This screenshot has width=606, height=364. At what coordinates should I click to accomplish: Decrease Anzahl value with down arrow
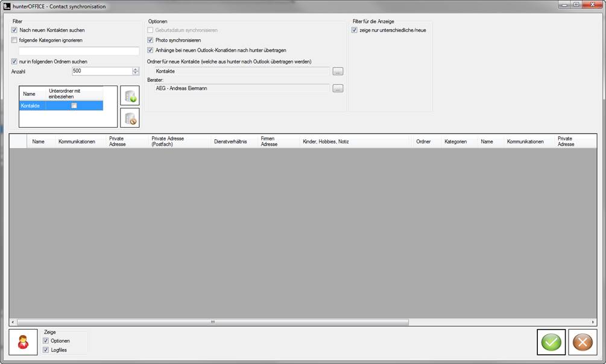point(136,74)
